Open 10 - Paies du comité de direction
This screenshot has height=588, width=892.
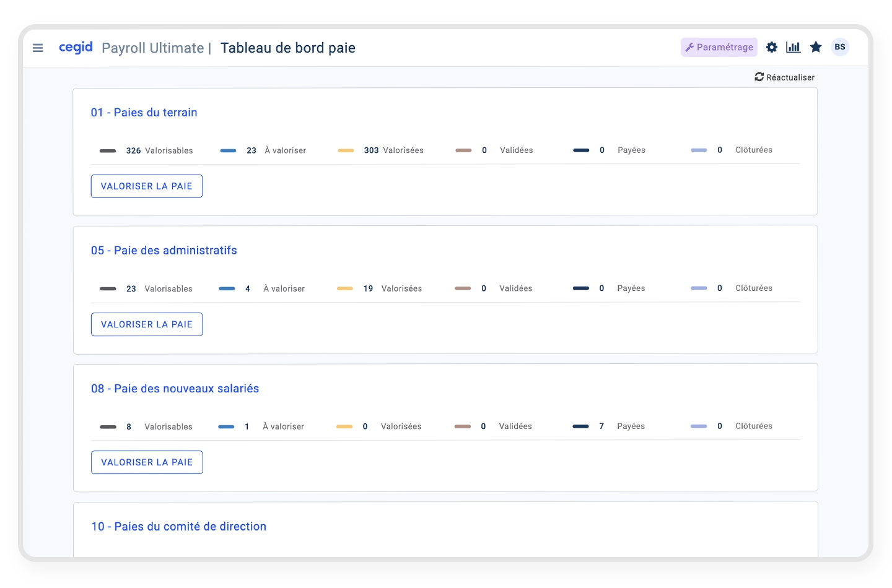178,527
